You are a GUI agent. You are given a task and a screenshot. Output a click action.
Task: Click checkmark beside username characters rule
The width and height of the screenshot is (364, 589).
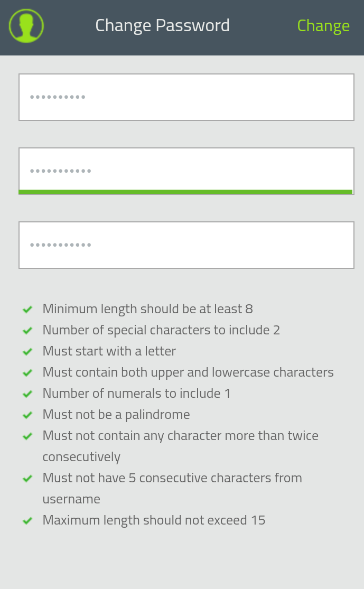(27, 479)
